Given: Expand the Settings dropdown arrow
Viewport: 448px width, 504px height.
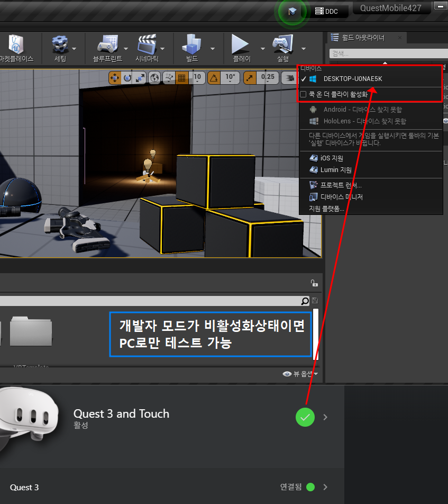Looking at the screenshot, I should pyautogui.click(x=74, y=49).
